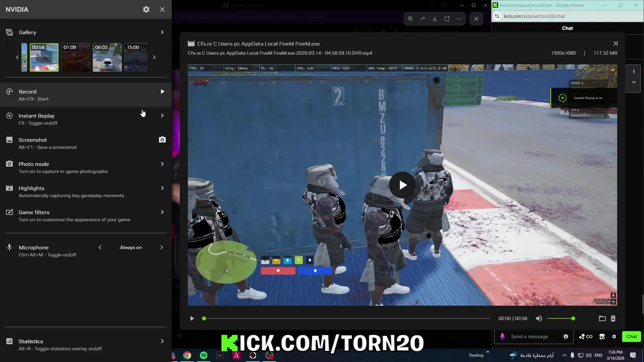
Task: Select the 01:09 gallery thumbnail
Action: tap(76, 57)
